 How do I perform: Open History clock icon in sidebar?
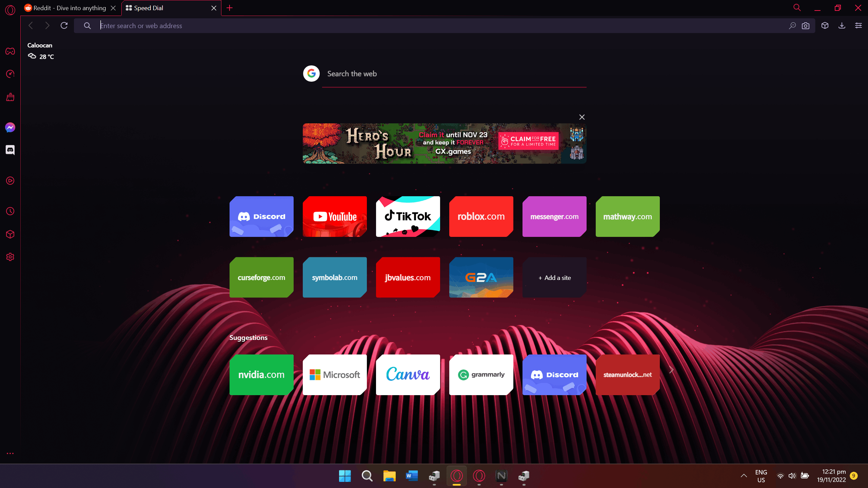pos(10,211)
